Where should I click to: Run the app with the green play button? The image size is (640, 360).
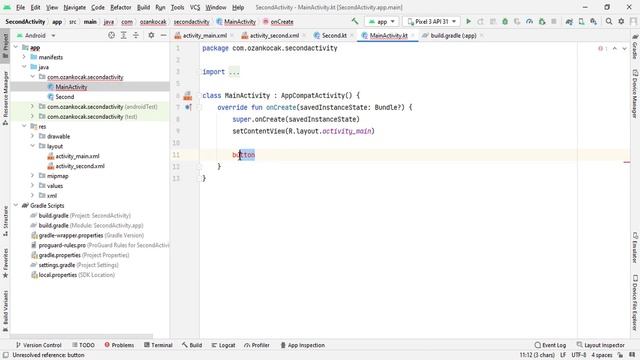click(x=469, y=21)
